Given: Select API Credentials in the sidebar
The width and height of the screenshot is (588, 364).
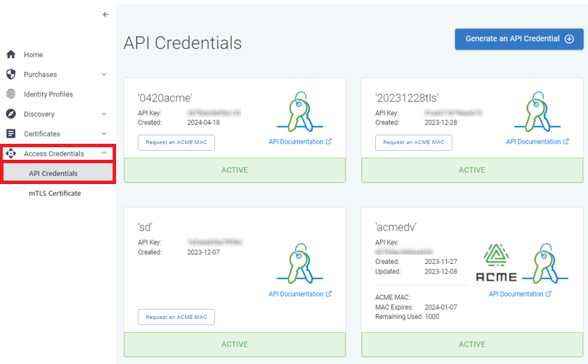Looking at the screenshot, I should click(x=54, y=174).
